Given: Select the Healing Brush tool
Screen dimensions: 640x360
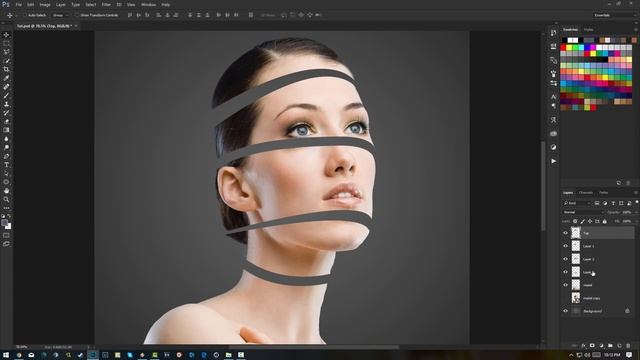Looking at the screenshot, I should pos(6,87).
